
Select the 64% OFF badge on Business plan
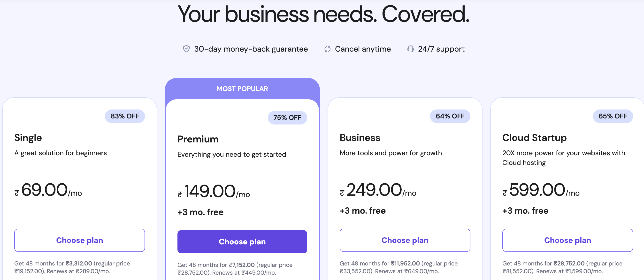click(x=450, y=116)
